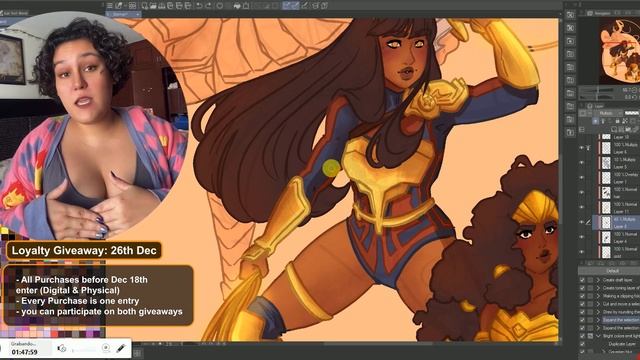Click the small icon below the canvas corner
The image size is (640, 360).
(x=138, y=353)
